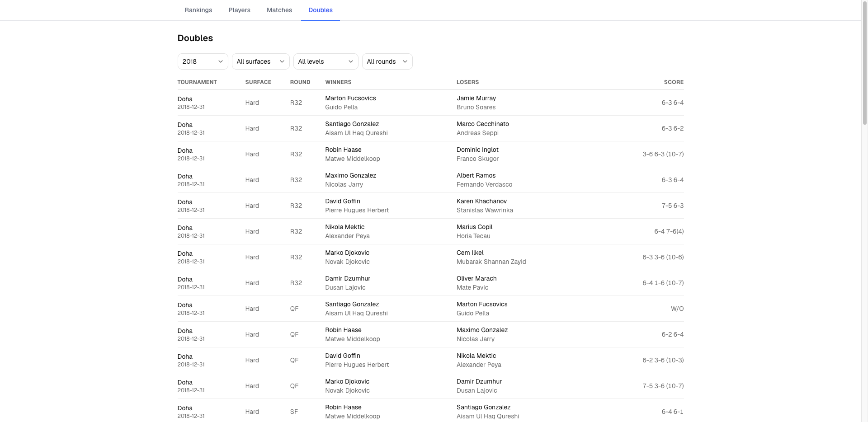
Task: Click score 6-4 6-1 in SF row
Action: tap(673, 412)
